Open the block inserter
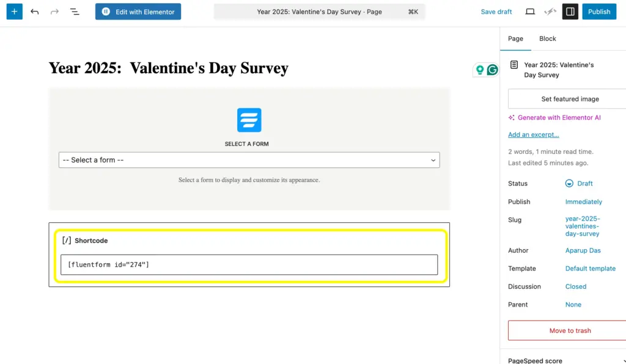 tap(14, 11)
